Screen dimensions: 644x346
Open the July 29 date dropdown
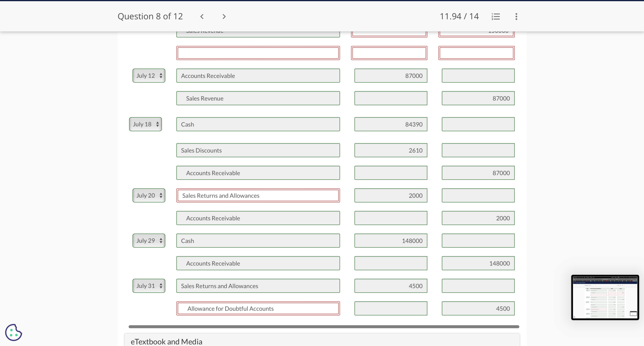pyautogui.click(x=149, y=240)
